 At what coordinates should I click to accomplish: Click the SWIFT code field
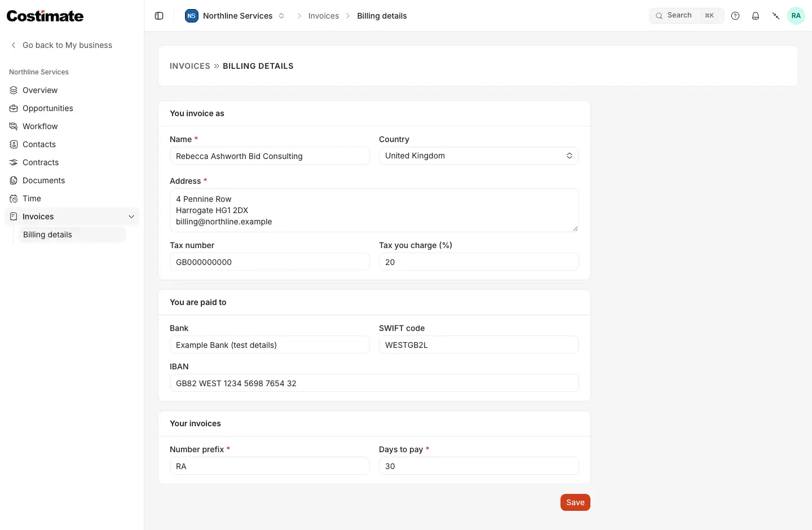coord(479,345)
